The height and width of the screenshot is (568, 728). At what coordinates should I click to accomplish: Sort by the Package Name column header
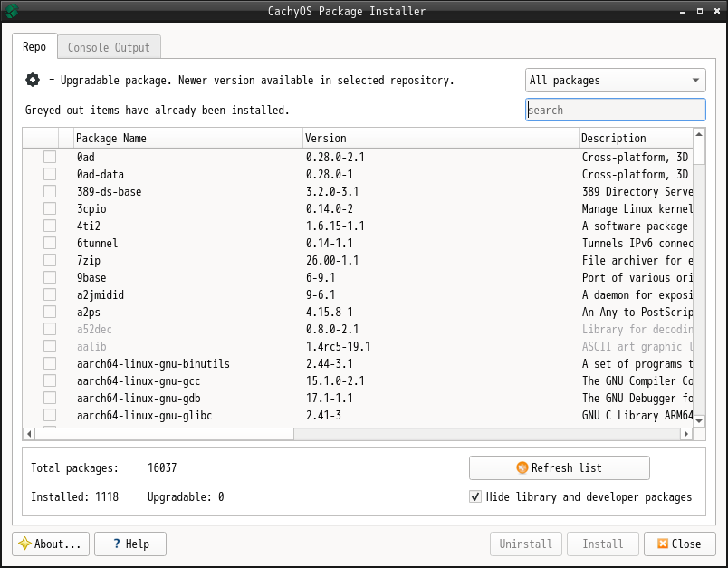tap(187, 138)
